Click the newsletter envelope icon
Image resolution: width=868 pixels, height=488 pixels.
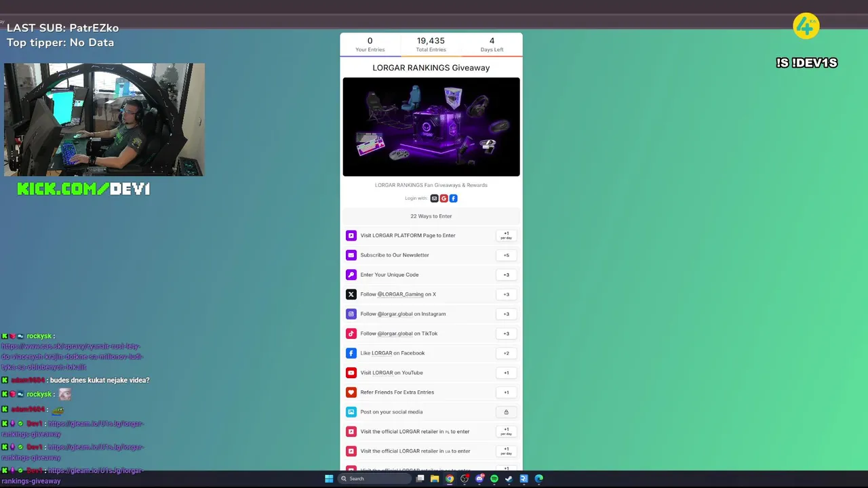point(351,255)
